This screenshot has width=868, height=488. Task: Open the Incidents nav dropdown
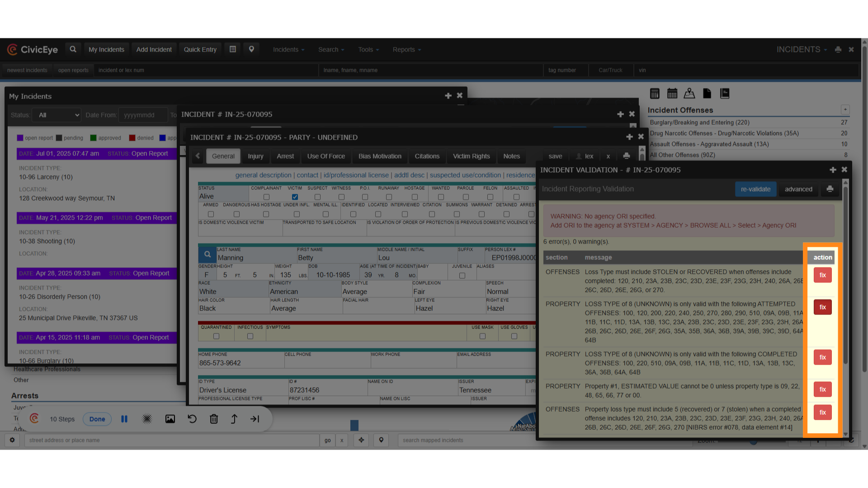point(288,50)
